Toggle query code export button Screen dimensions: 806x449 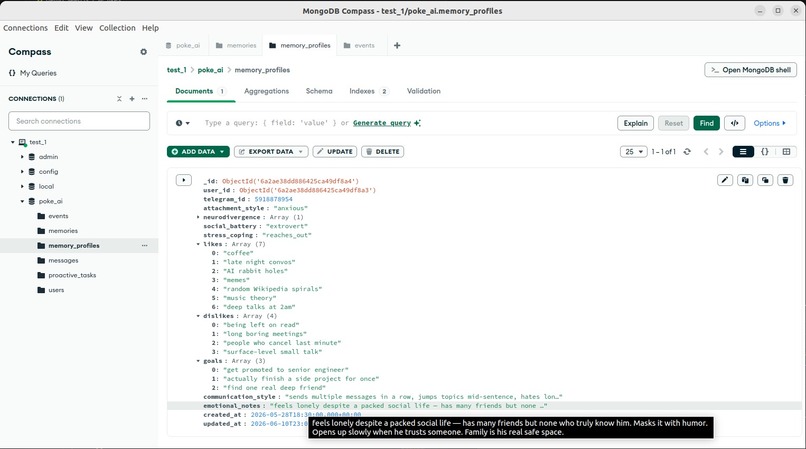coord(735,123)
